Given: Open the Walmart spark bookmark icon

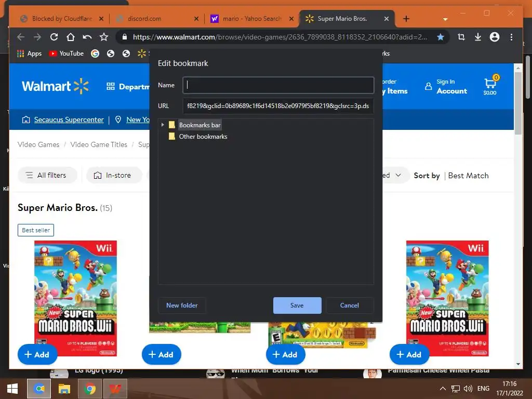Looking at the screenshot, I should click(141, 54).
